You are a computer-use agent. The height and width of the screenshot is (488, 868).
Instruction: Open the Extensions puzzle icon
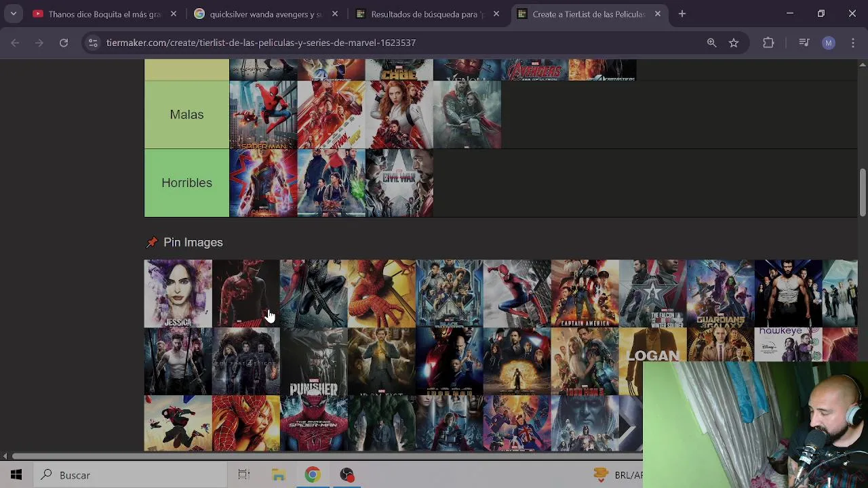pyautogui.click(x=768, y=43)
